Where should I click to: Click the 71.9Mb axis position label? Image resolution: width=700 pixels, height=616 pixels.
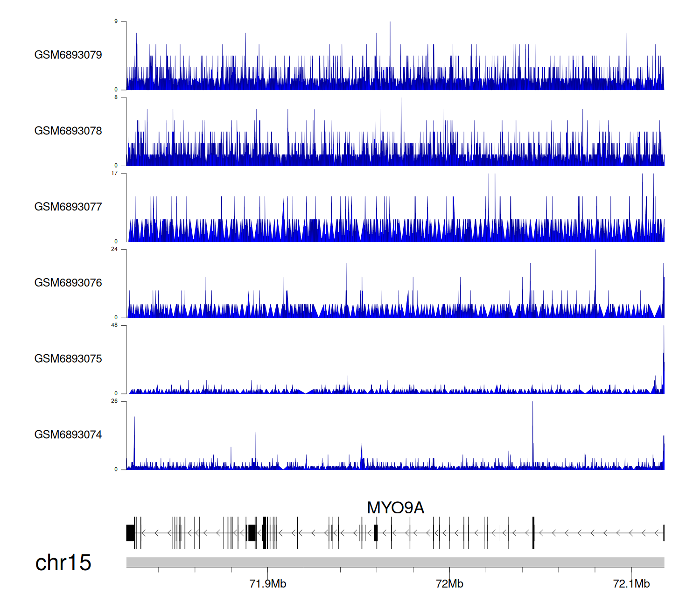[x=268, y=584]
